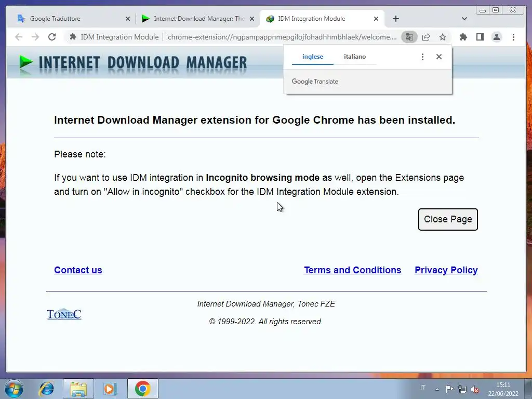Bookmark this page with the star icon
Viewport: 532px width, 399px height.
(443, 37)
